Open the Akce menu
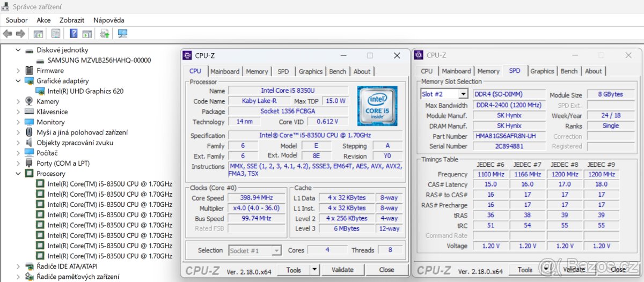 (x=43, y=20)
